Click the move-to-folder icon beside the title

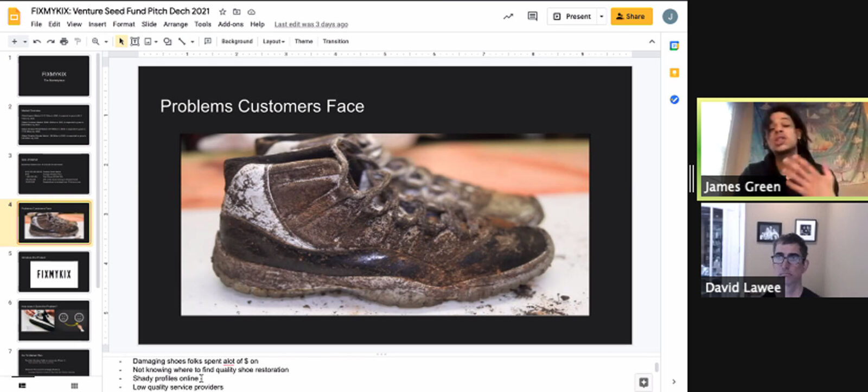237,11
